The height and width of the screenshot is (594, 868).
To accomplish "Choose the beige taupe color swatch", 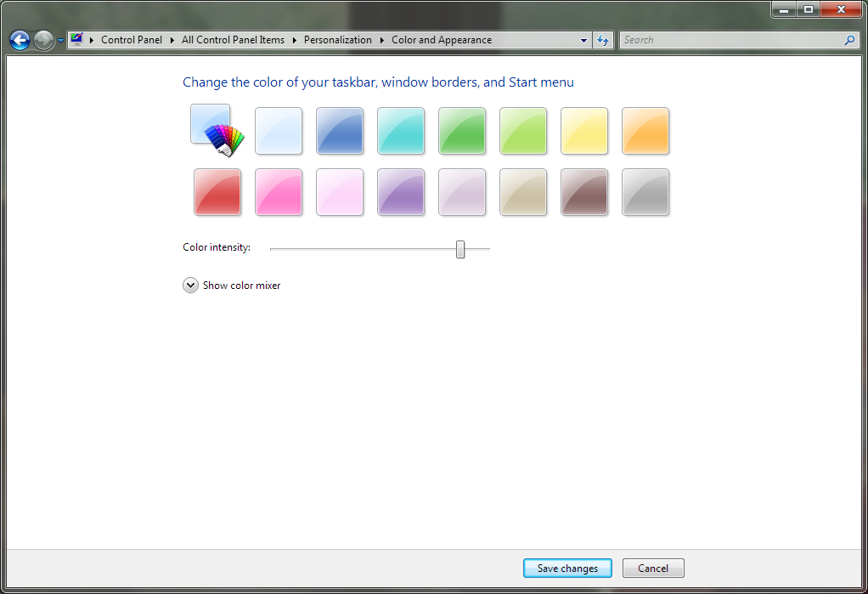I will click(523, 192).
